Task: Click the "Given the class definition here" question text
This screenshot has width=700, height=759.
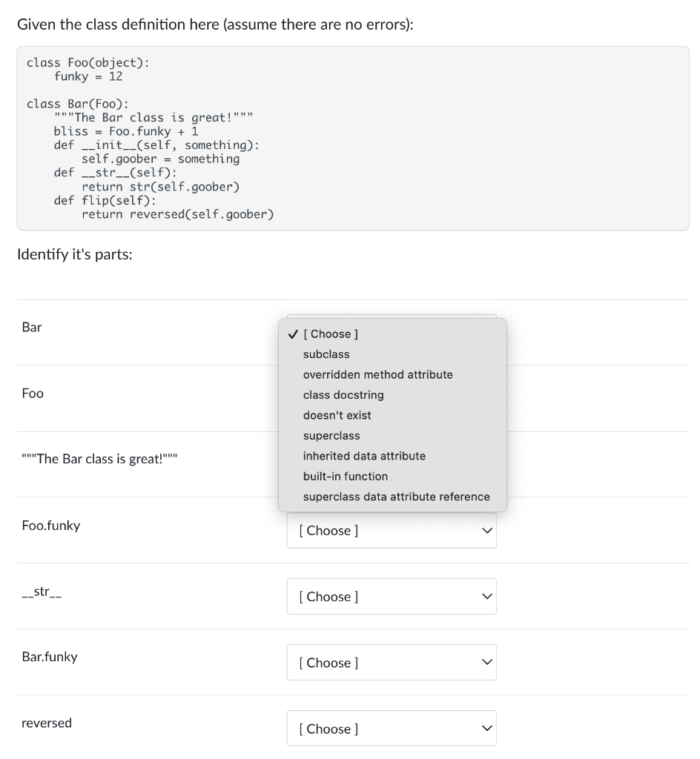Action: coord(215,24)
